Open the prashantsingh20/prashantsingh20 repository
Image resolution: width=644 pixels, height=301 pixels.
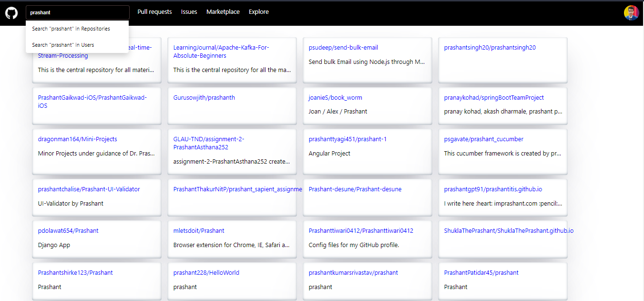tap(489, 47)
